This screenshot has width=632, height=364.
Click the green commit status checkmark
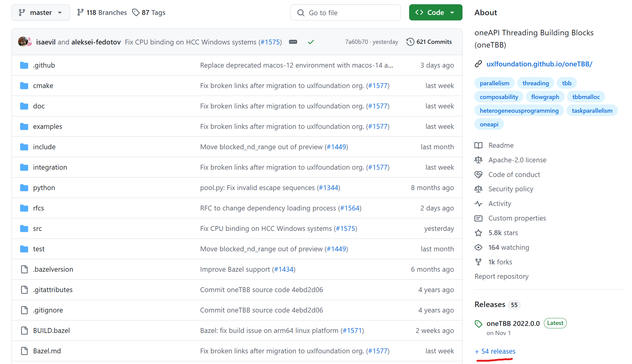[311, 42]
